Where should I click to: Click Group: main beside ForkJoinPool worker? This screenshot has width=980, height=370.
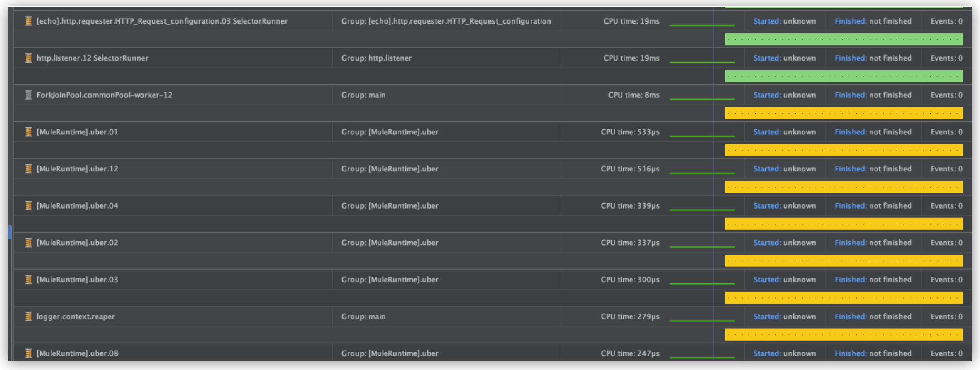[x=363, y=95]
